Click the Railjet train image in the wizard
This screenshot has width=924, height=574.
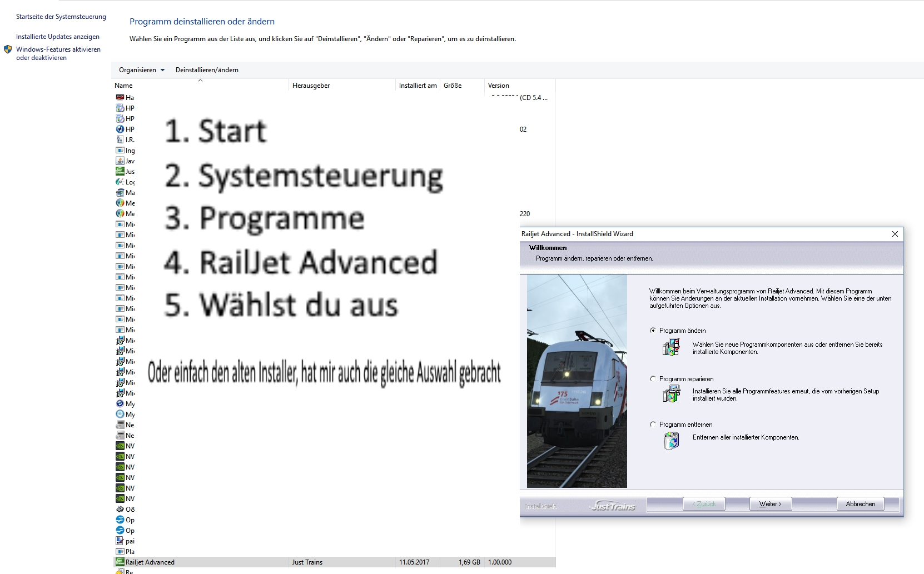[577, 381]
